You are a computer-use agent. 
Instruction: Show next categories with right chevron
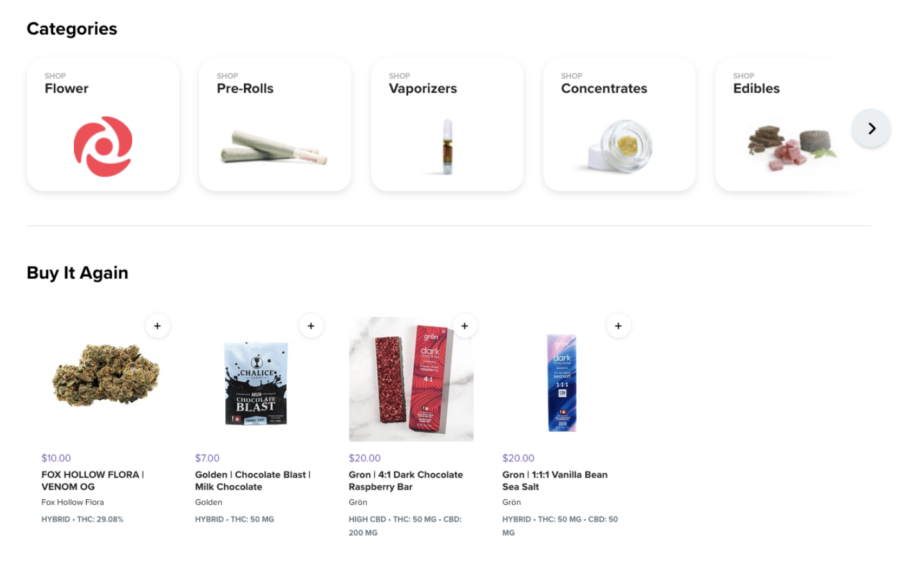(871, 128)
